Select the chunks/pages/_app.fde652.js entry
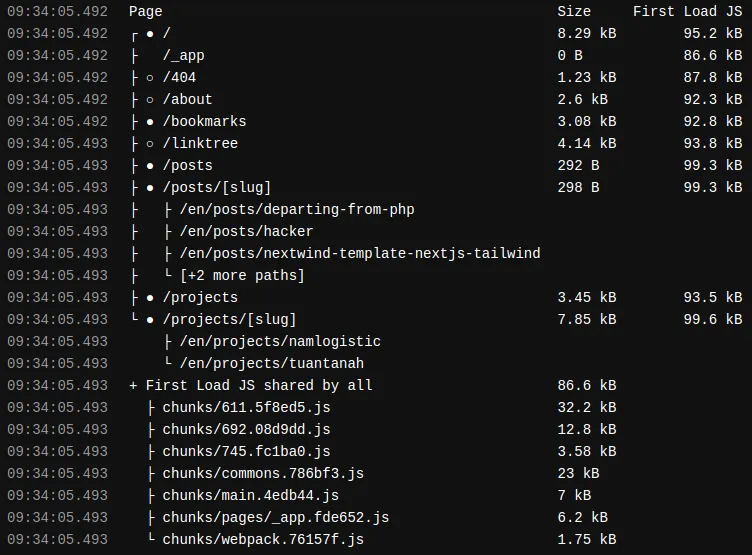Image resolution: width=752 pixels, height=555 pixels. point(276,517)
